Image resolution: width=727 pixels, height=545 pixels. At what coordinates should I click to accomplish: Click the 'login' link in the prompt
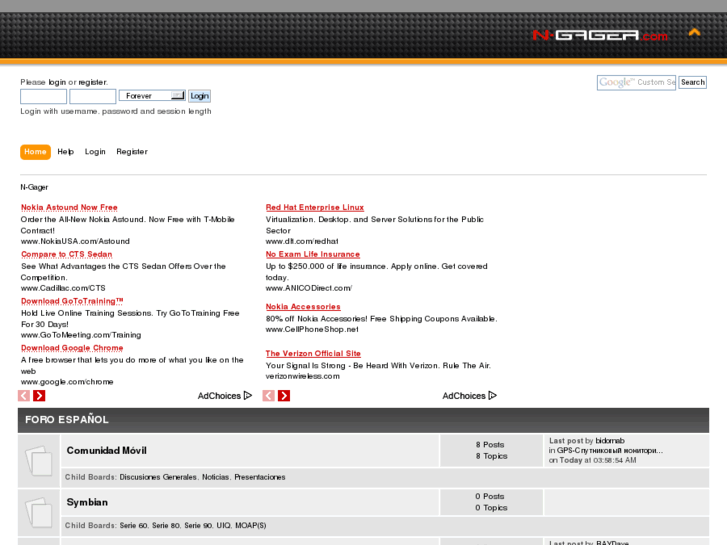57,82
